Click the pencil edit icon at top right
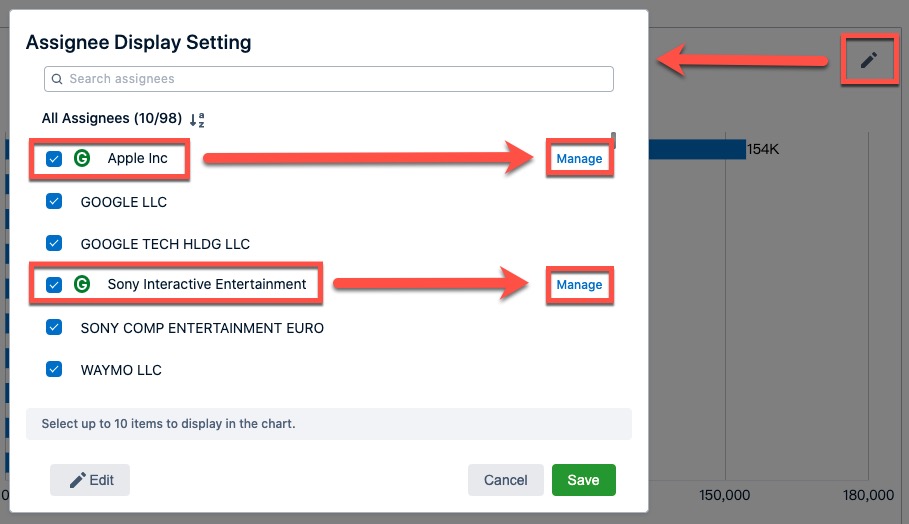 [x=868, y=61]
